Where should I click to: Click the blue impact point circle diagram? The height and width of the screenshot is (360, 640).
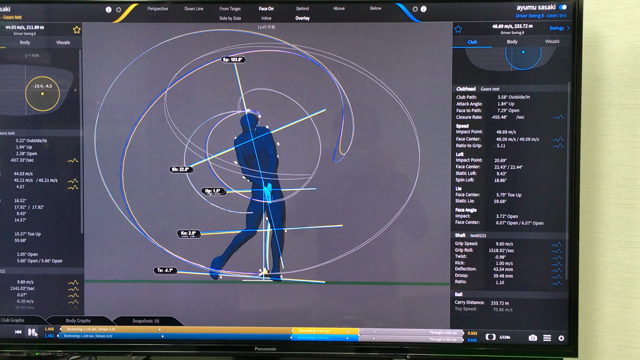pos(523,55)
